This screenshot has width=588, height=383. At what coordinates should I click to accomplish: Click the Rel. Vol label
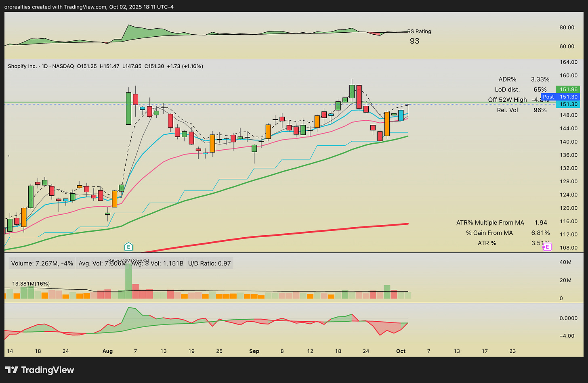507,110
